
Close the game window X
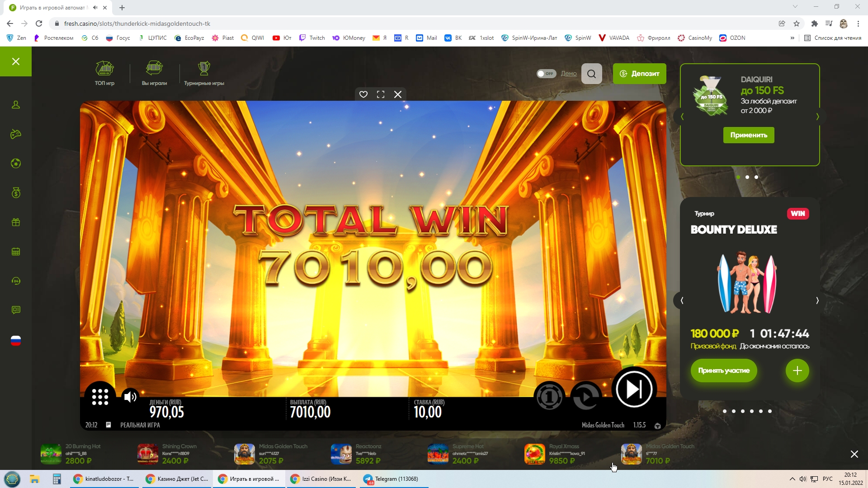(398, 94)
